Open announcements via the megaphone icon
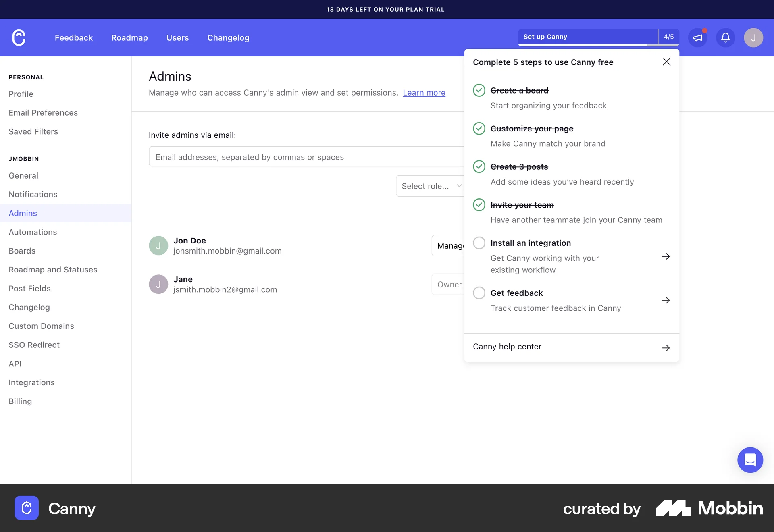This screenshot has height=532, width=774. click(x=698, y=37)
